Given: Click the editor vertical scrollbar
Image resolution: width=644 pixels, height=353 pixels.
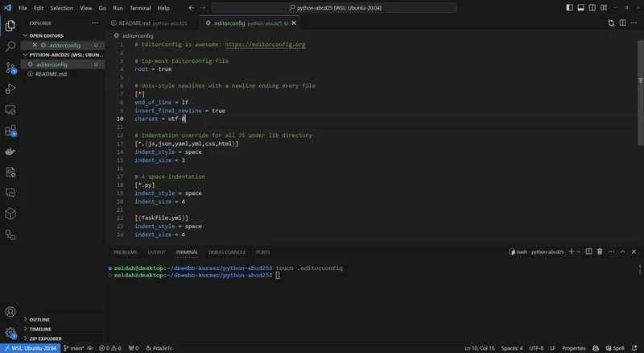Looking at the screenshot, I should (640, 93).
